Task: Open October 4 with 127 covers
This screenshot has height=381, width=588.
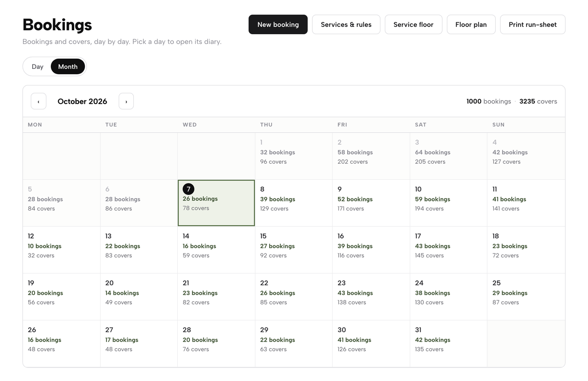Action: [526, 156]
